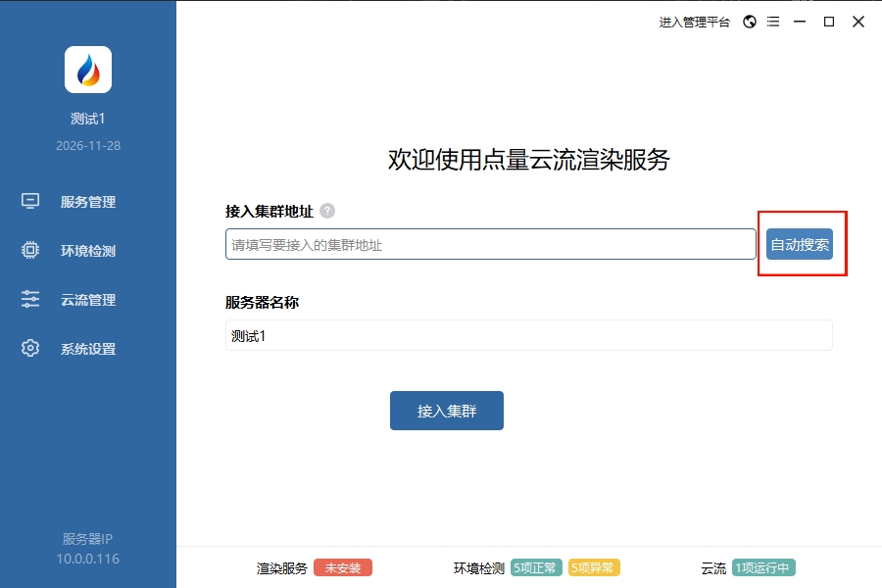Image resolution: width=882 pixels, height=588 pixels.
Task: Select the 5项正常 status badge
Action: click(536, 568)
